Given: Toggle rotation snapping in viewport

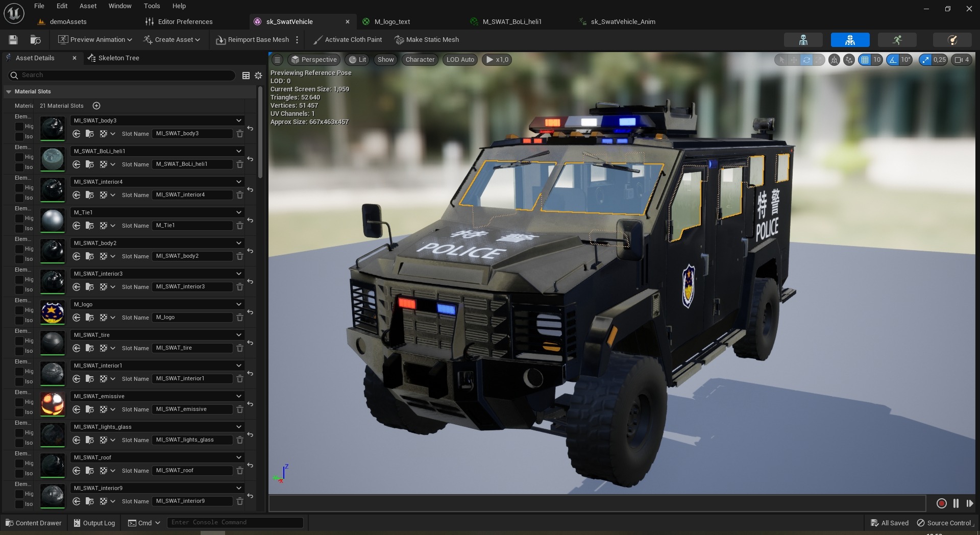Looking at the screenshot, I should pos(893,60).
